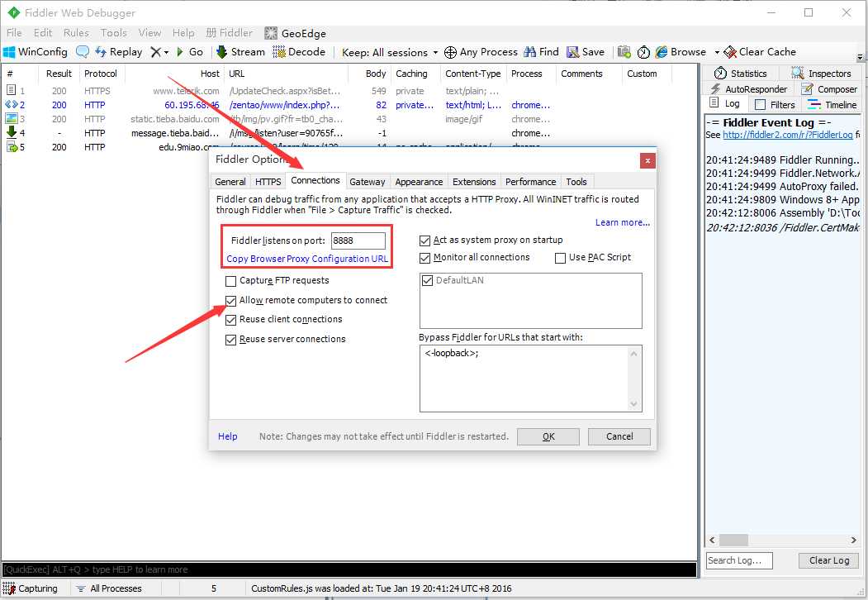Click the comment speech bubble icon
The image size is (868, 600).
pyautogui.click(x=83, y=51)
